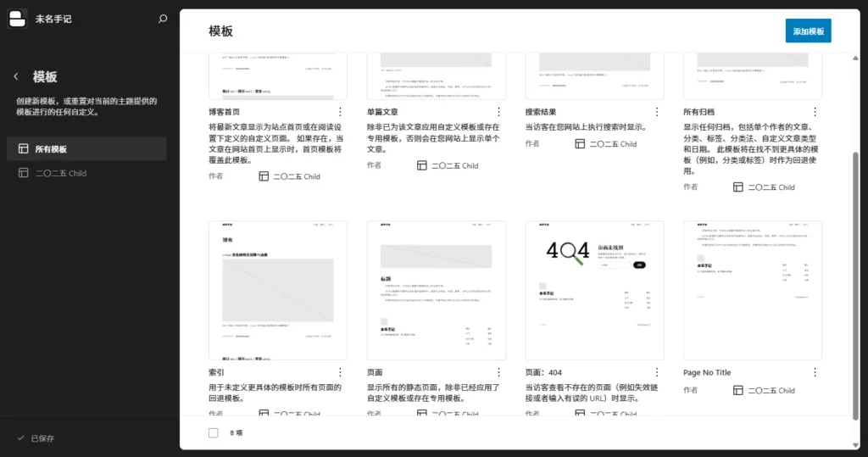Select 所有模板 in the sidebar
This screenshot has height=457, width=868.
[x=86, y=149]
